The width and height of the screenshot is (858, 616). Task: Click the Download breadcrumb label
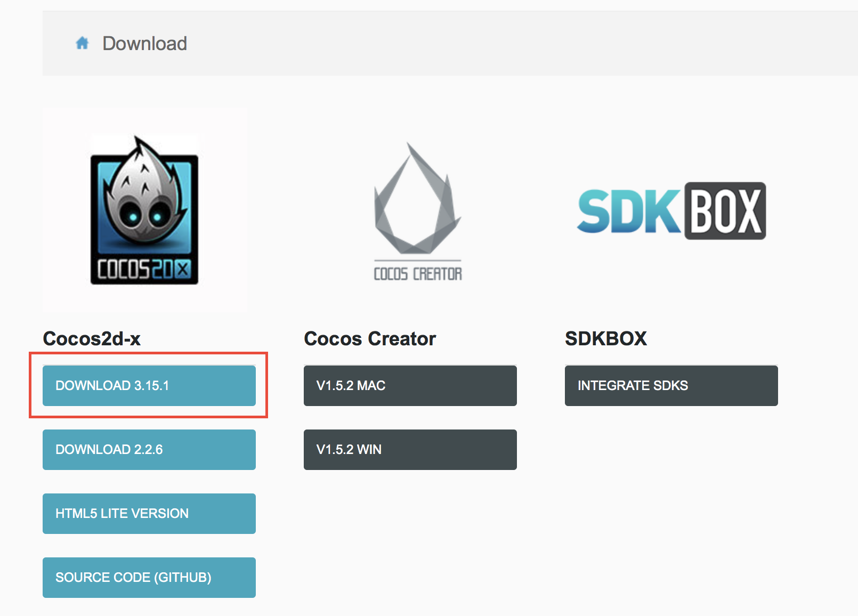coord(144,44)
